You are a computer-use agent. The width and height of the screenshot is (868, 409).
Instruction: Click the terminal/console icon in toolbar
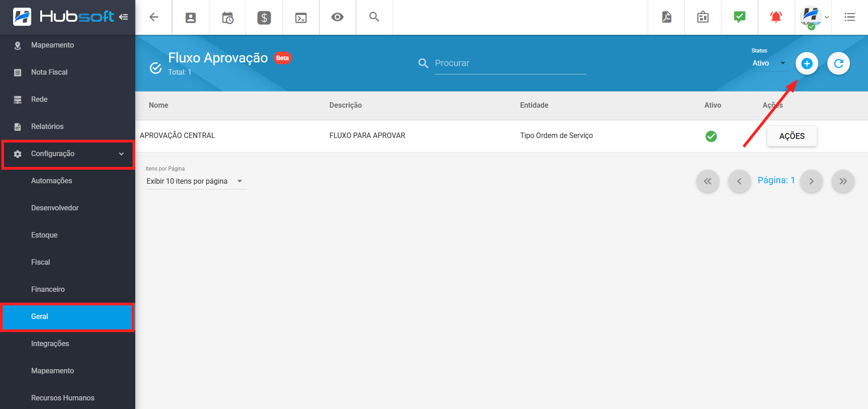[301, 17]
